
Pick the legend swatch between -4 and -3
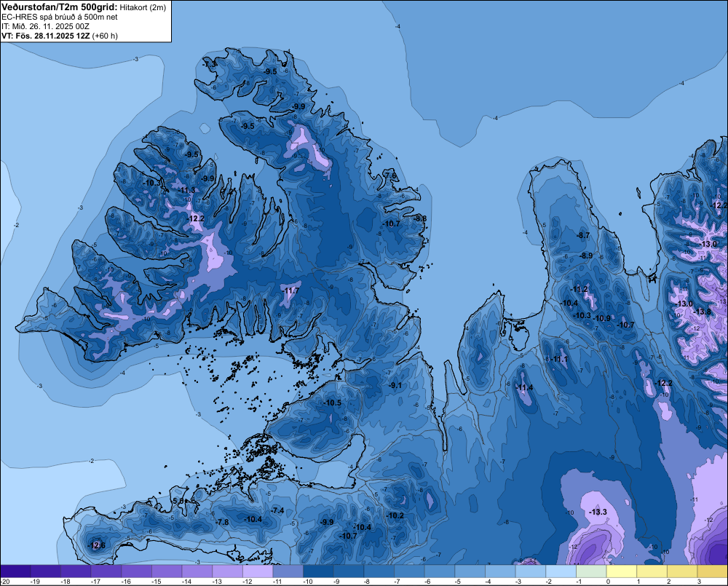coord(501,571)
